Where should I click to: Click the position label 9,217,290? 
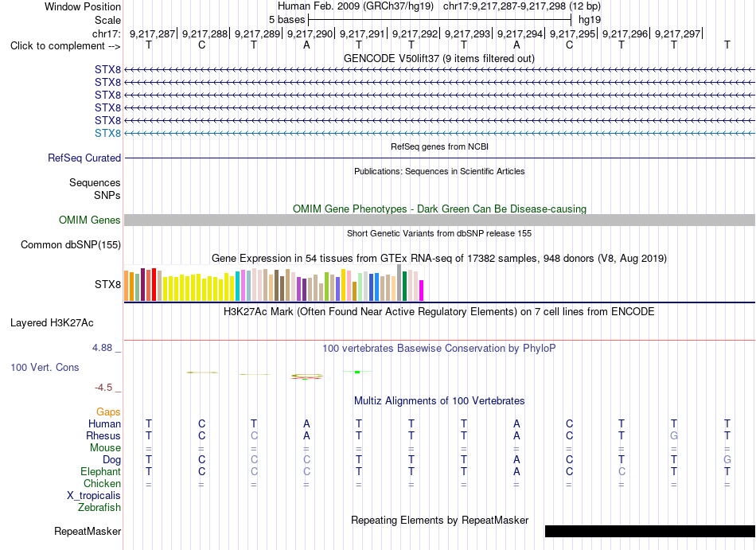310,33
